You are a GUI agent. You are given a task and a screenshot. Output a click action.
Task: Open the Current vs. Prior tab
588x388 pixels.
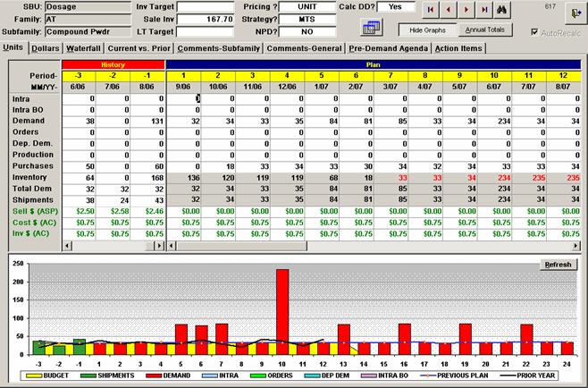pyautogui.click(x=139, y=48)
